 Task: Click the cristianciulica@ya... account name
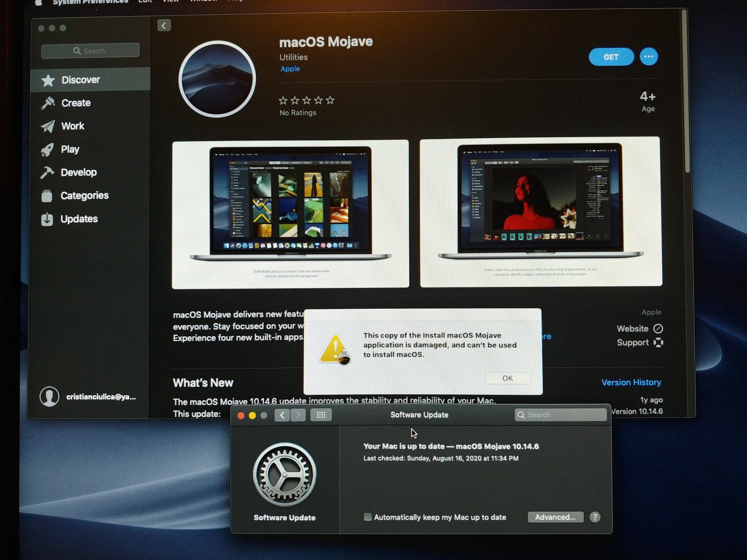pyautogui.click(x=101, y=396)
